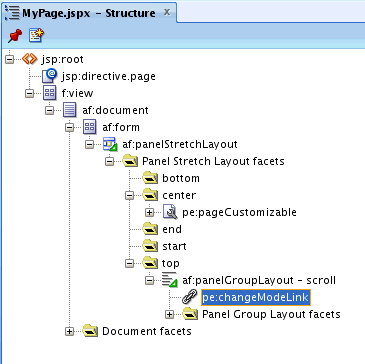
Task: Collapse the top facet node
Action: pyautogui.click(x=129, y=264)
